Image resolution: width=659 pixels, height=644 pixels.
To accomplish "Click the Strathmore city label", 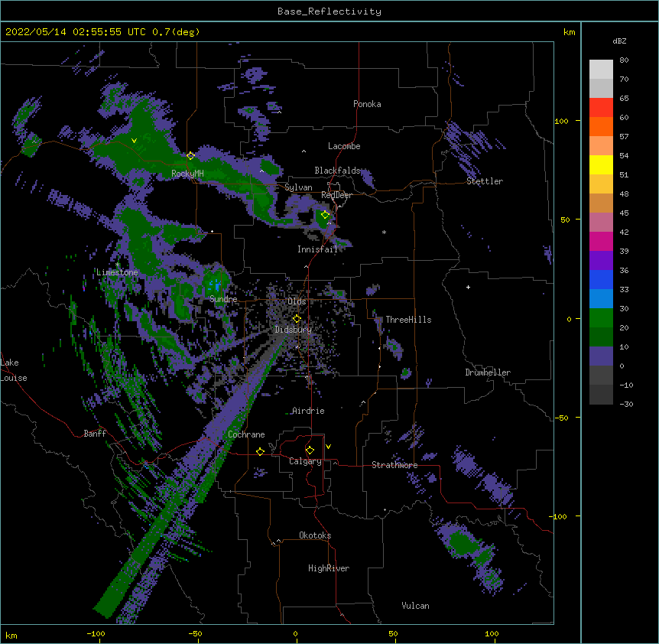I will 394,465.
